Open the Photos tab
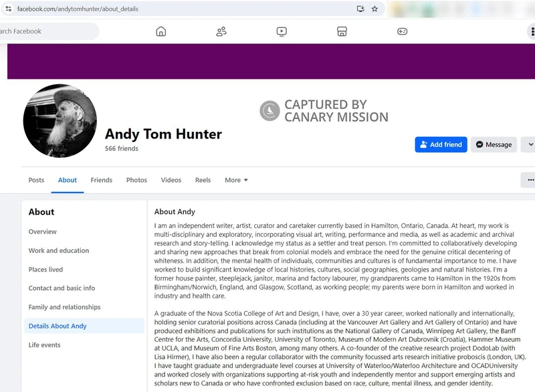535x392 pixels. tap(136, 180)
